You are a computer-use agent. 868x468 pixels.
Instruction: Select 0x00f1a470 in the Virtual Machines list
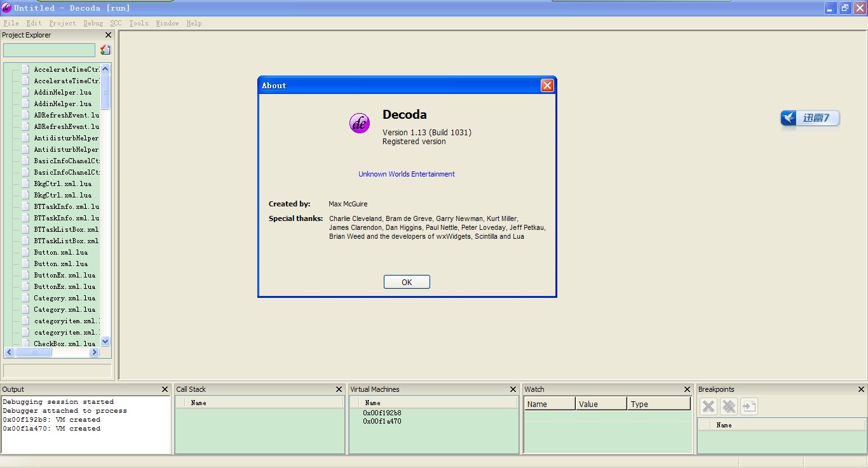382,421
